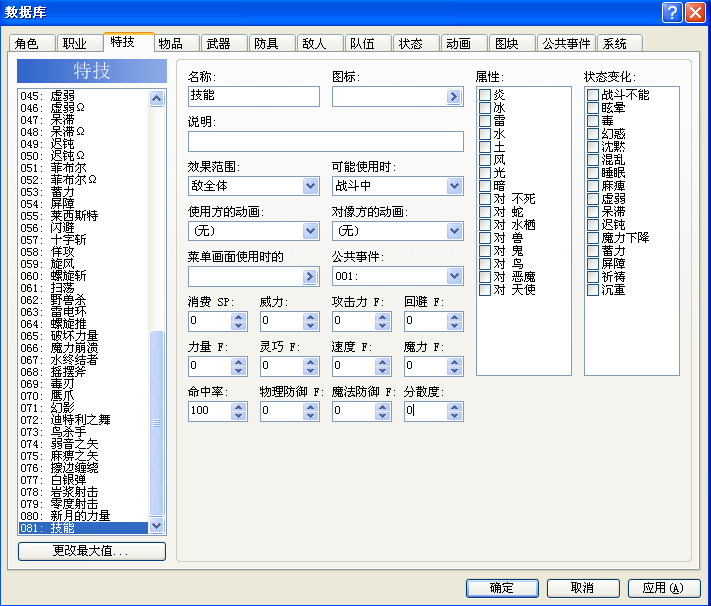This screenshot has height=606, width=711.
Task: Open the 系统 tab
Action: (x=620, y=44)
